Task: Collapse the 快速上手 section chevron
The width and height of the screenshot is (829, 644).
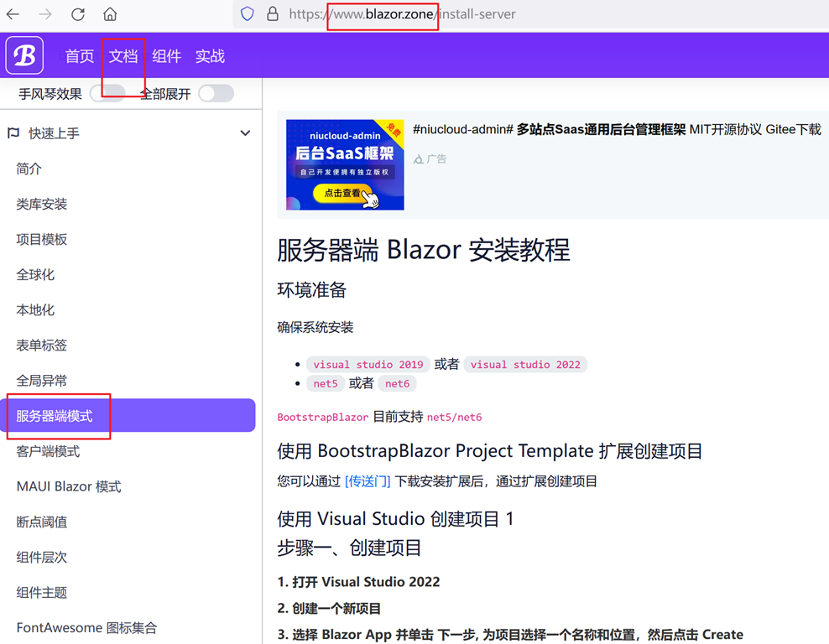Action: pyautogui.click(x=245, y=133)
